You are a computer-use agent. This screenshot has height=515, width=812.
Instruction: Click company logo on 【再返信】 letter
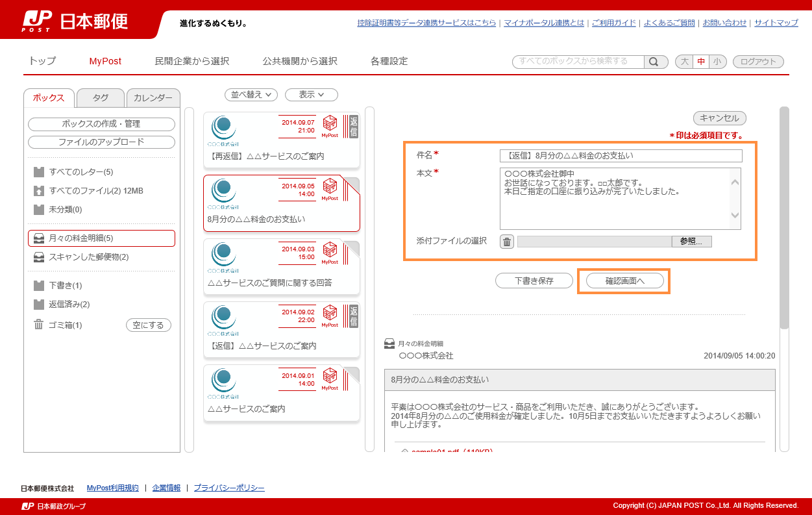point(223,131)
